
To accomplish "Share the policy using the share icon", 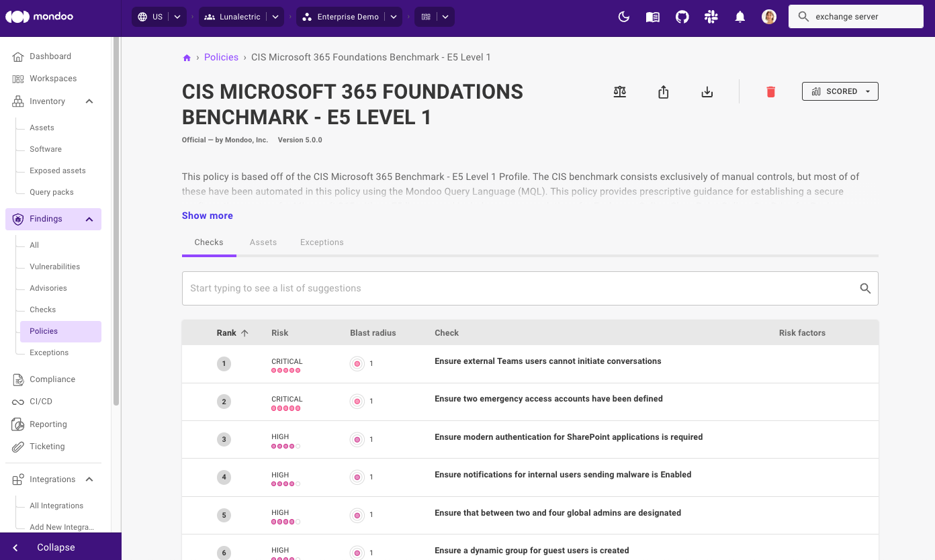I will pos(663,91).
